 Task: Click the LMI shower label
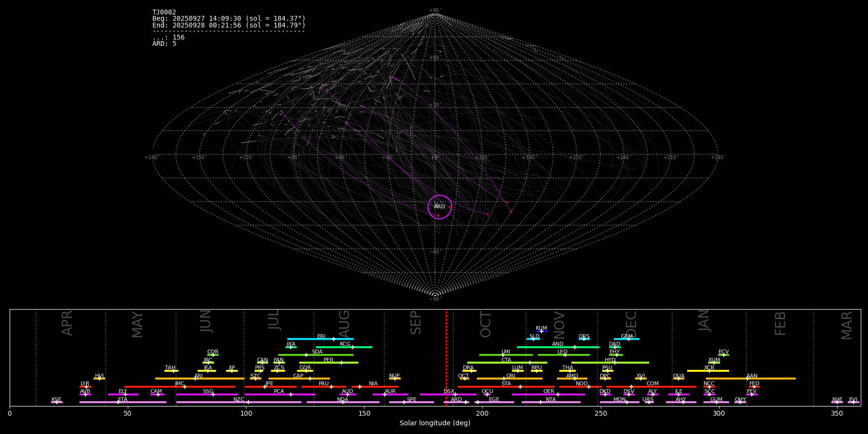pyautogui.click(x=506, y=352)
